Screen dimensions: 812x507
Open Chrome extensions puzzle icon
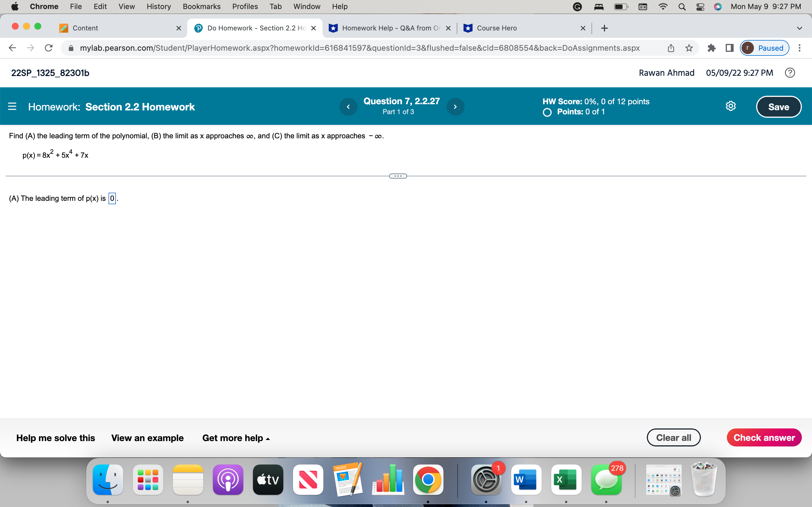click(711, 48)
